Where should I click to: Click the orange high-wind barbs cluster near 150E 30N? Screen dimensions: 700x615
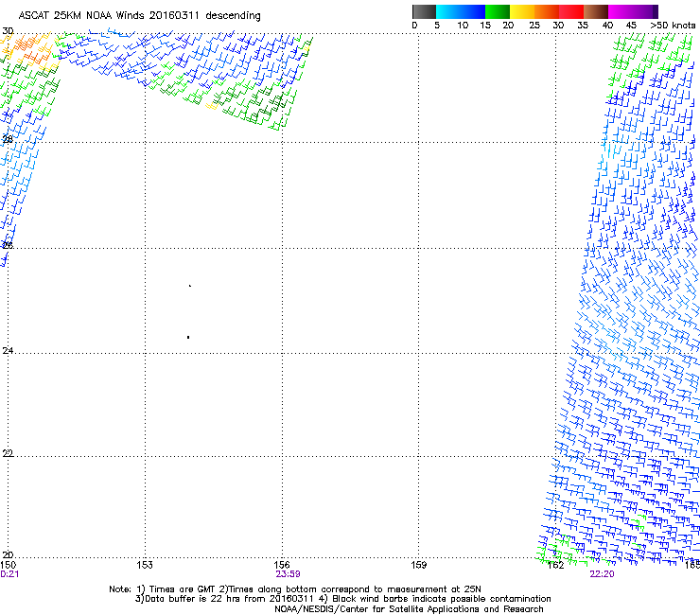point(31,50)
